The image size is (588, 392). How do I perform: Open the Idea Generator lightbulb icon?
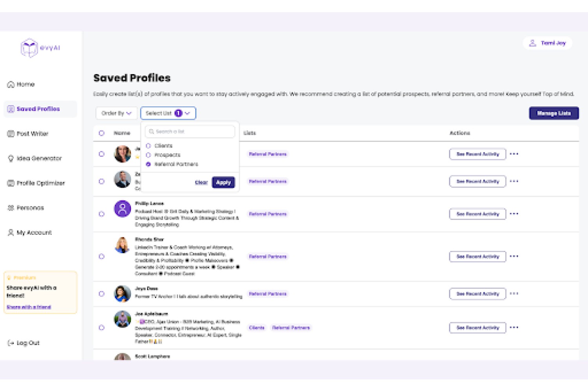coord(11,158)
